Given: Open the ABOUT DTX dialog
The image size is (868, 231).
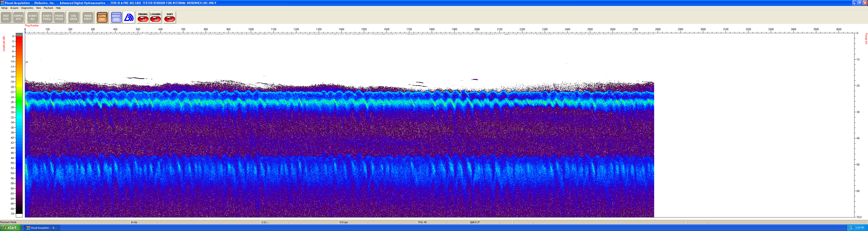Looking at the screenshot, I should [116, 18].
